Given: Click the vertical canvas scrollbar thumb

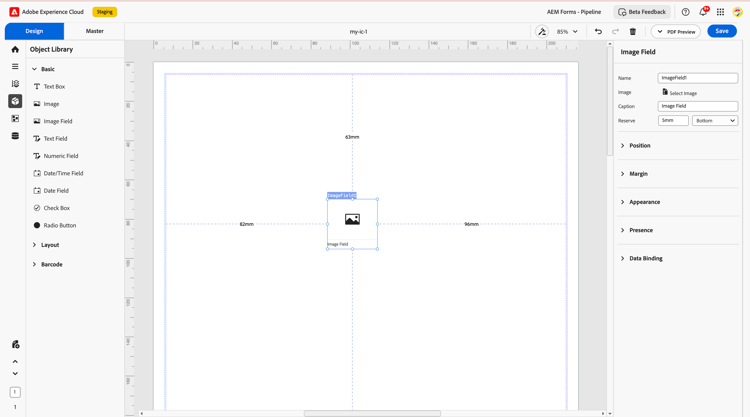Looking at the screenshot, I should point(610,101).
